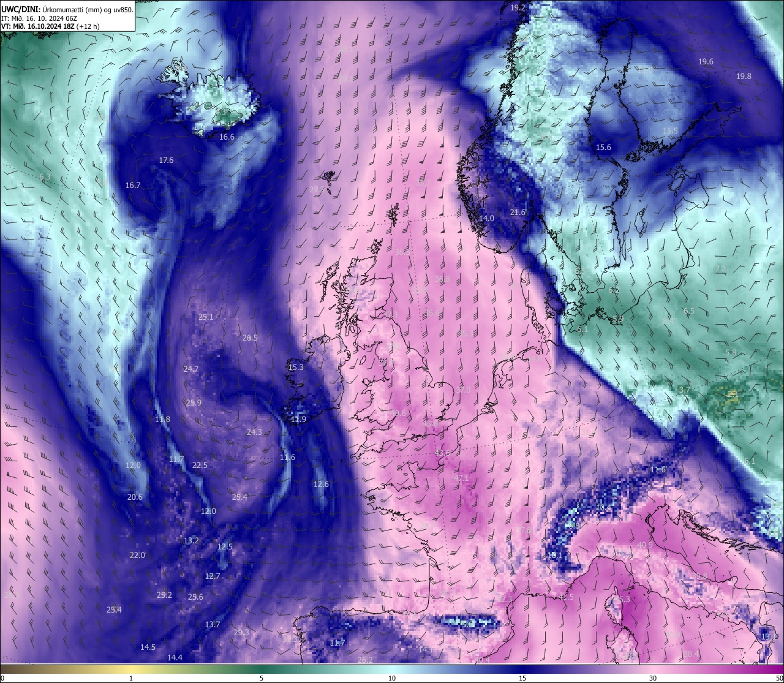Click the 13.2 value label
784x683 pixels.
click(x=191, y=541)
